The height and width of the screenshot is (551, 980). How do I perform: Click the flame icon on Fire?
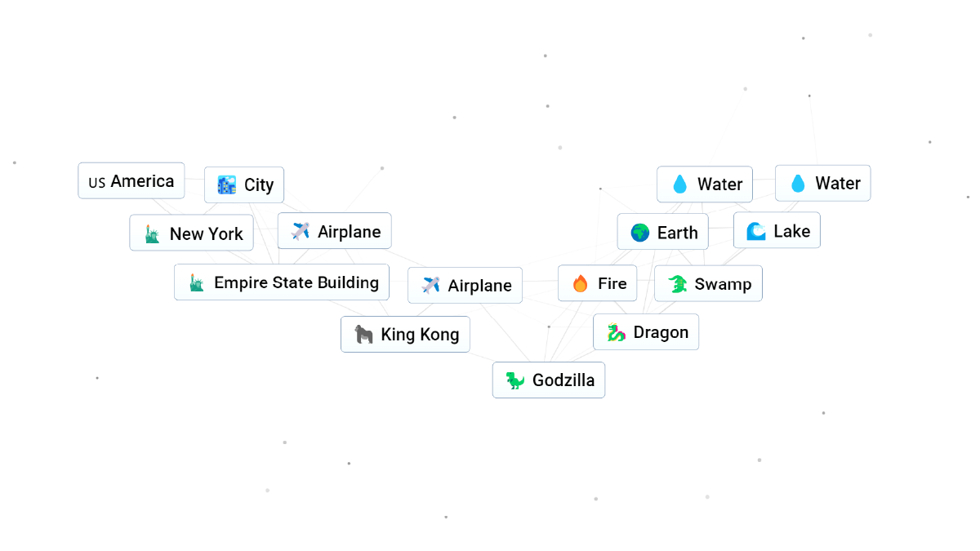580,283
